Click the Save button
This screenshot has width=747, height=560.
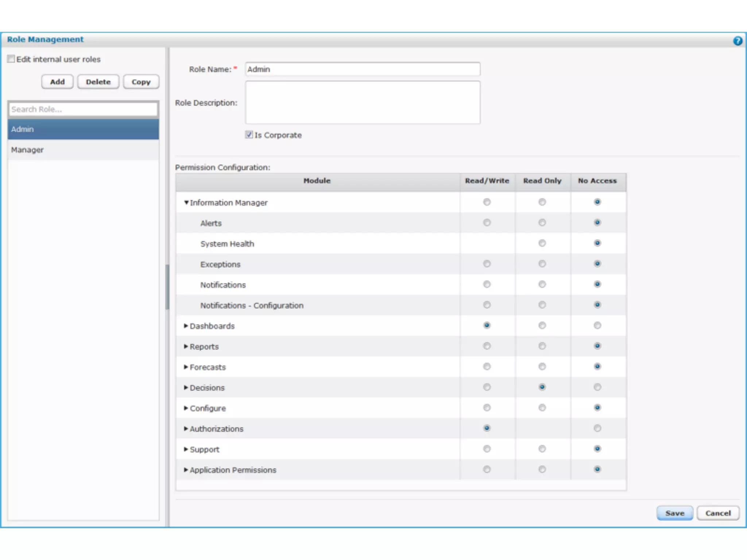[x=674, y=513]
